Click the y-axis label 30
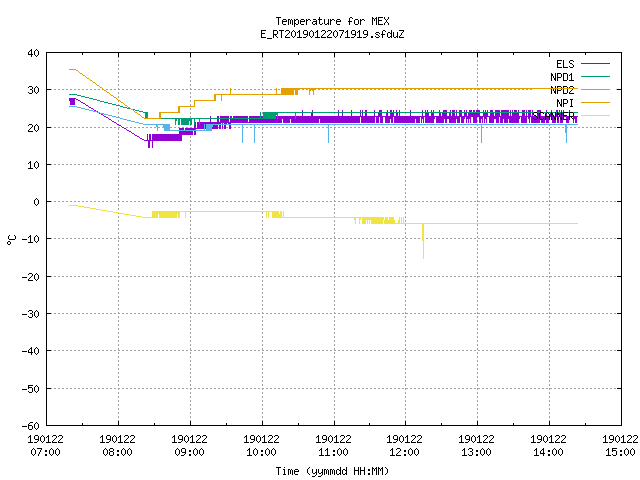The image size is (640, 480). [33, 90]
